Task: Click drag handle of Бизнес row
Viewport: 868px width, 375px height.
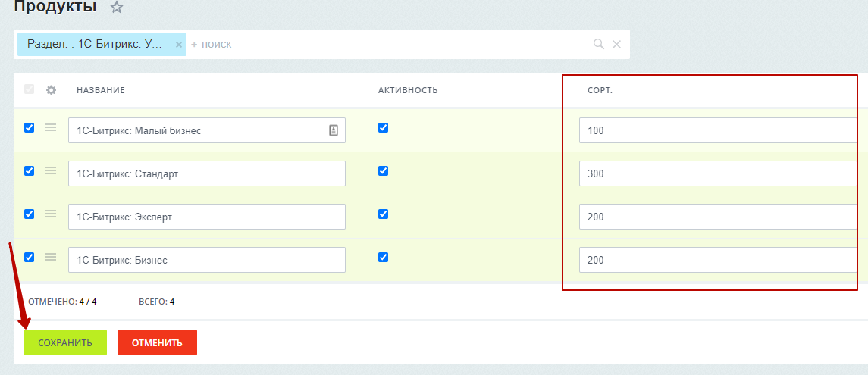Action: point(51,257)
